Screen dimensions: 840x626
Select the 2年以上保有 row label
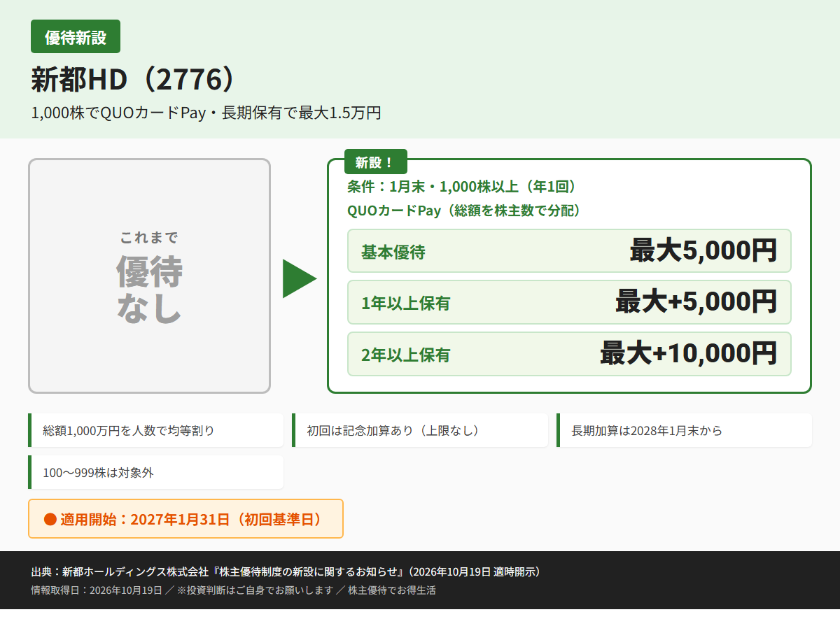pos(406,355)
